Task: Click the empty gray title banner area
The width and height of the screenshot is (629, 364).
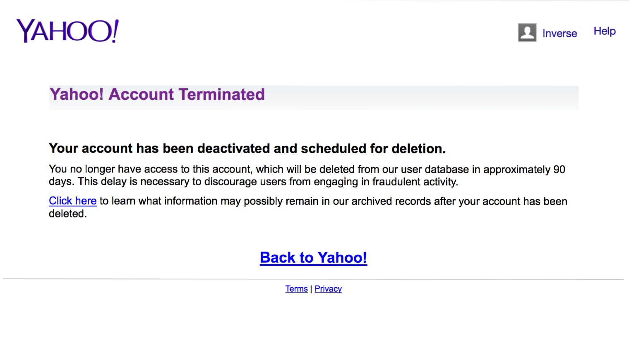Action: (x=422, y=98)
